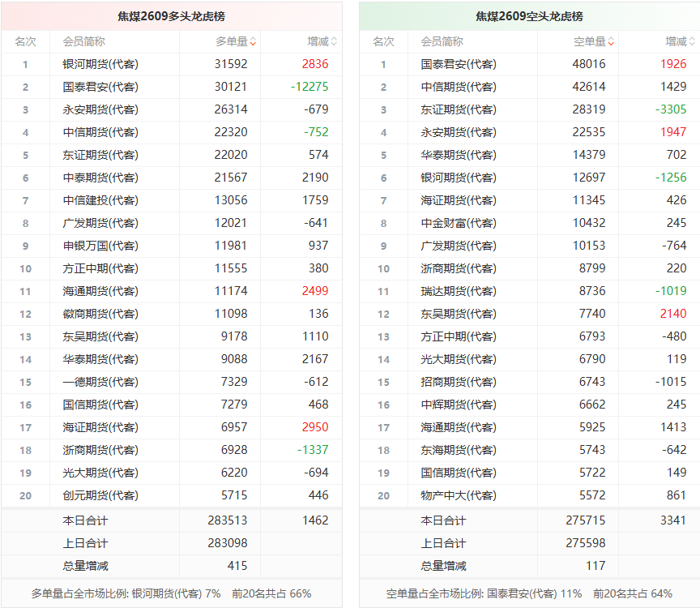Click the 焦煤2609多头龙虎榜 title
This screenshot has height=608, width=700.
(172, 16)
